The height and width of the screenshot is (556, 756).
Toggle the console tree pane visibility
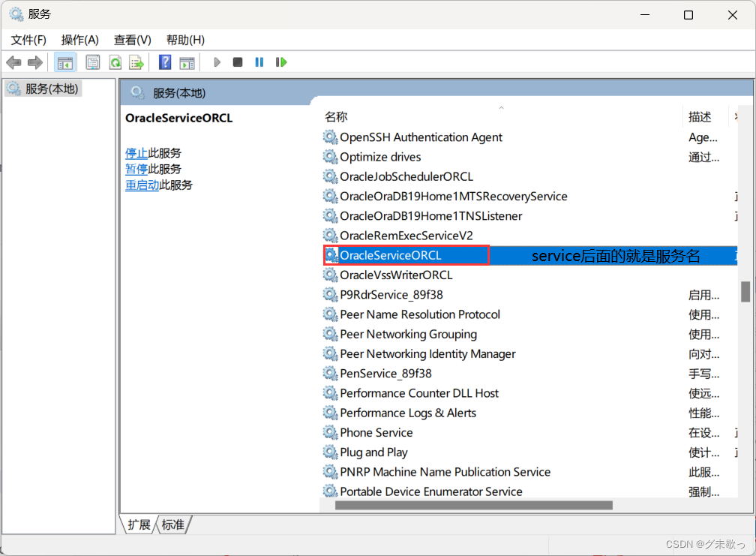65,62
